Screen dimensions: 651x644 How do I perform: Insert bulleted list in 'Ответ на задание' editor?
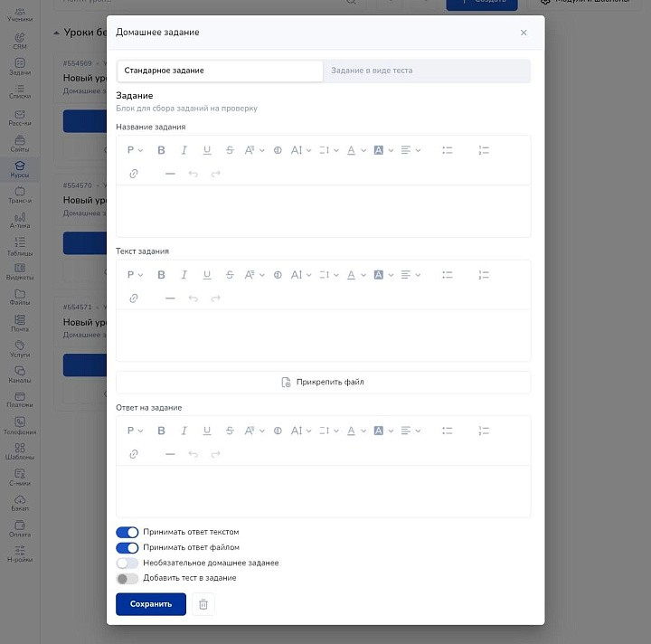(447, 431)
